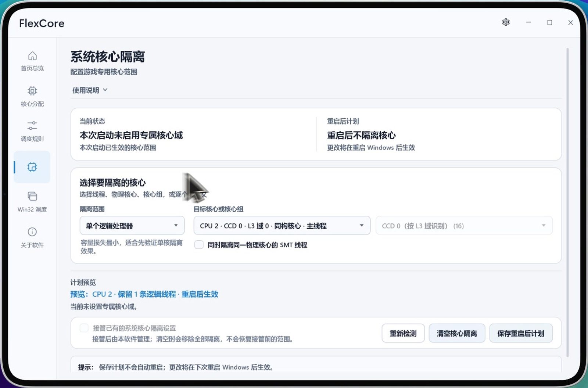
Task: Click the 清空核心隔离 button
Action: click(457, 333)
